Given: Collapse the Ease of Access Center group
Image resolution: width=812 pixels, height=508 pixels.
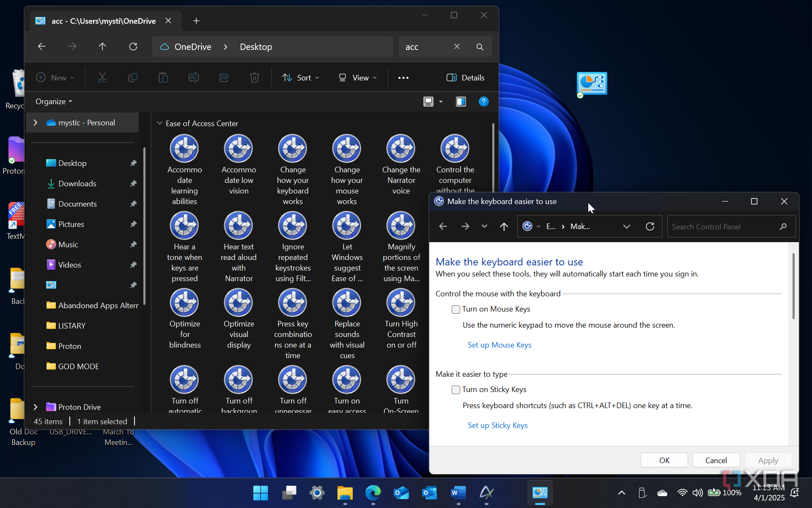Looking at the screenshot, I should click(159, 123).
